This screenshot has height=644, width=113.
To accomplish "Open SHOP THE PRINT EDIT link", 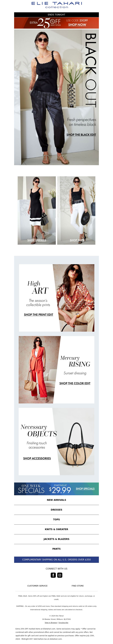I will [x=38, y=314].
